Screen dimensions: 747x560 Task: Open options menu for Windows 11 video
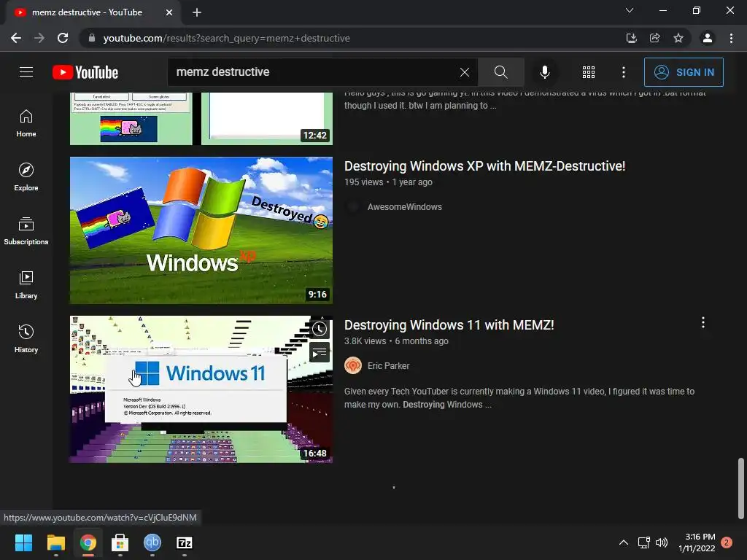point(703,323)
